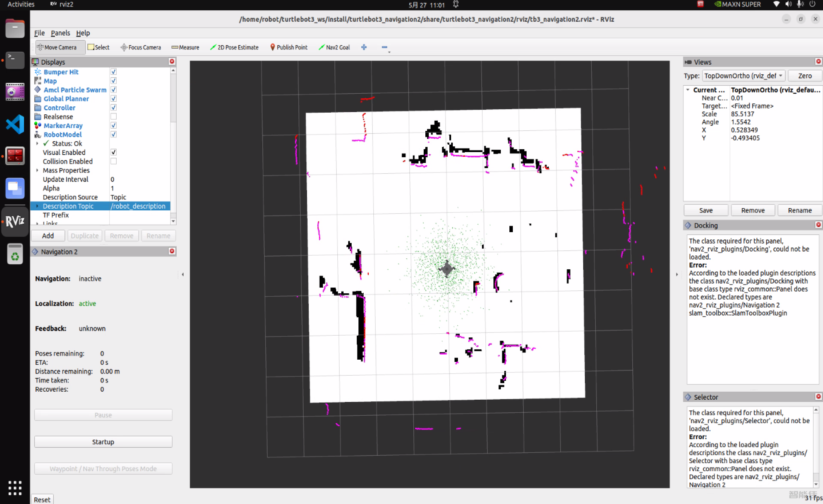Click the Displays panel scroll-down arrow

click(173, 221)
